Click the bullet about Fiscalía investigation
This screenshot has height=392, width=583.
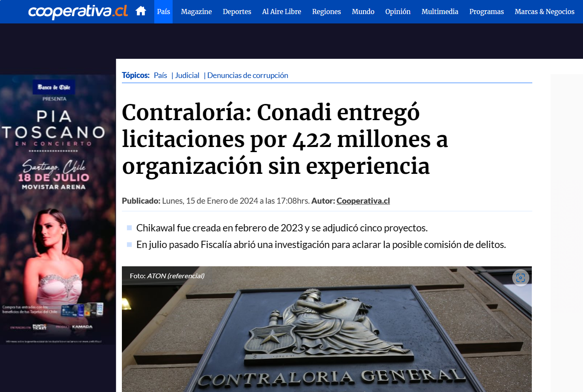click(321, 245)
